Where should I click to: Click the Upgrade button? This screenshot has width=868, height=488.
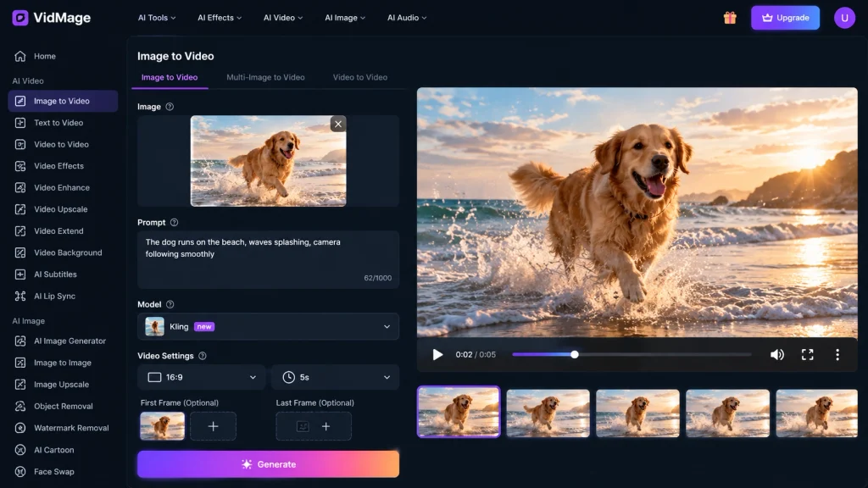(785, 18)
